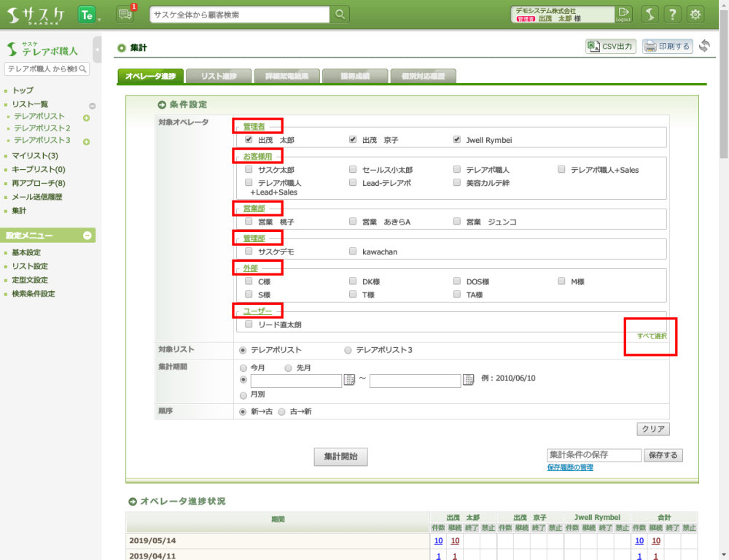Open calendar picker for end date

(x=469, y=380)
